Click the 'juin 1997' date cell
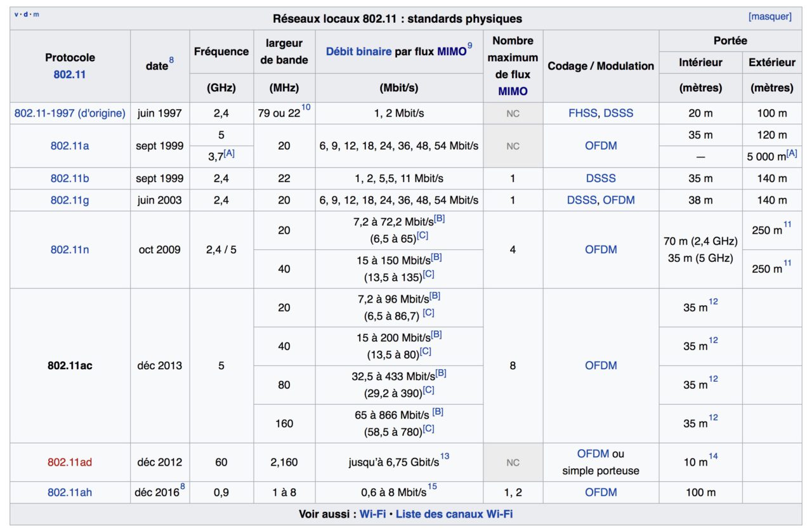The width and height of the screenshot is (812, 529). [x=159, y=114]
